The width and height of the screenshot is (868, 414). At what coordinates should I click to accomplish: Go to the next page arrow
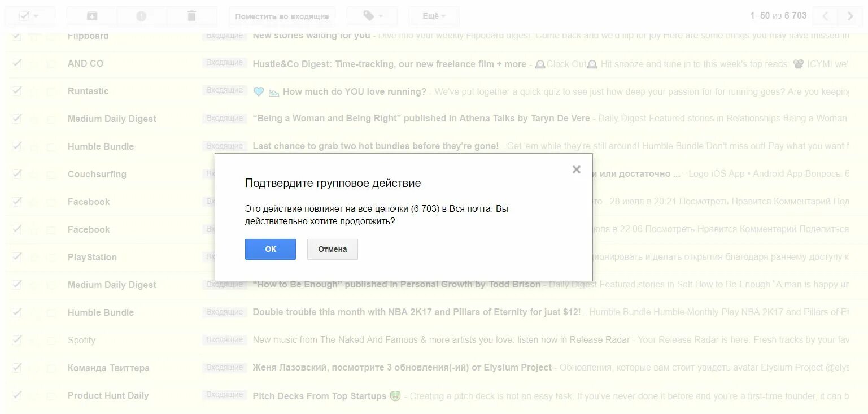coord(850,16)
